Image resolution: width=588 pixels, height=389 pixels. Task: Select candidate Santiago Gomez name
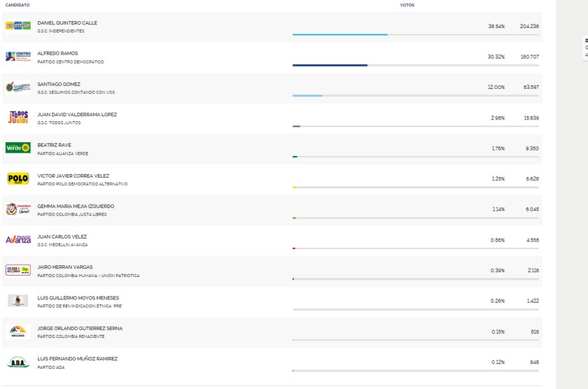pos(59,84)
